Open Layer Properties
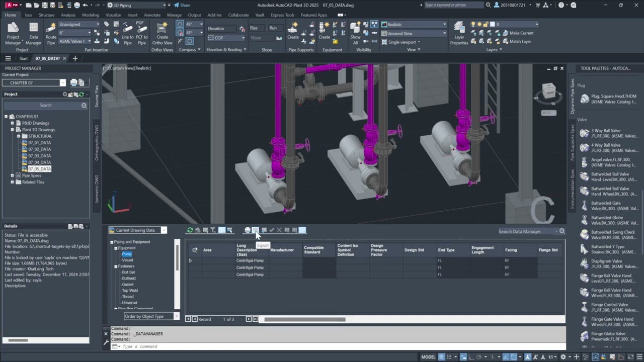The image size is (644, 362). 459,33
